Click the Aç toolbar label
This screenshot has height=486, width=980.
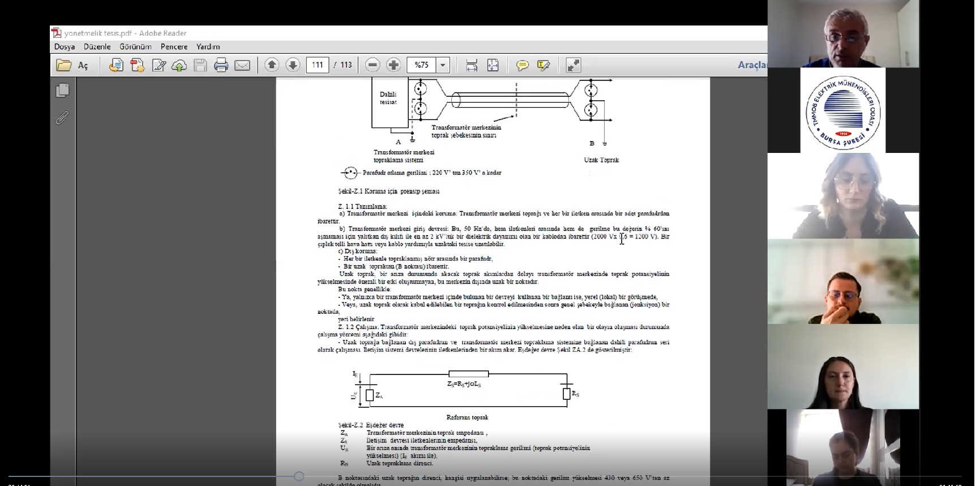83,66
